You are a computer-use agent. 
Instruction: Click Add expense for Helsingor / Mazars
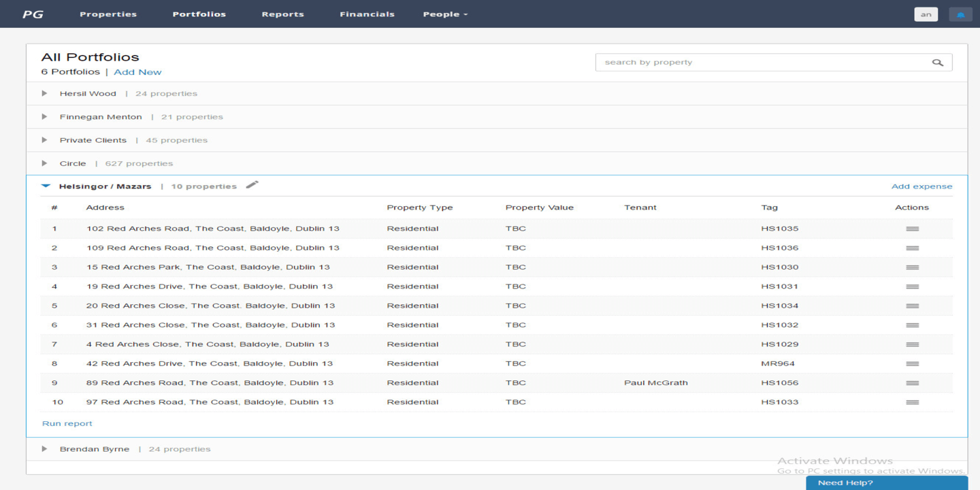pos(921,186)
